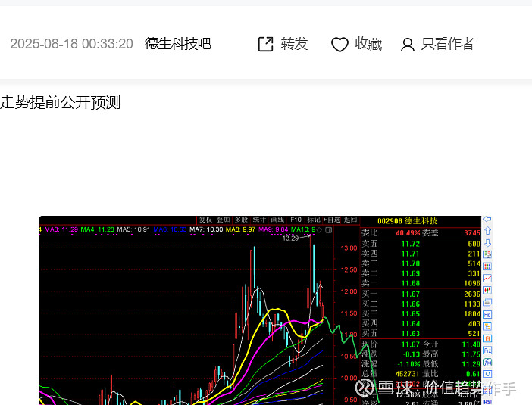Click the small panel icon after MA10 label
The height and width of the screenshot is (405, 532).
(328, 230)
